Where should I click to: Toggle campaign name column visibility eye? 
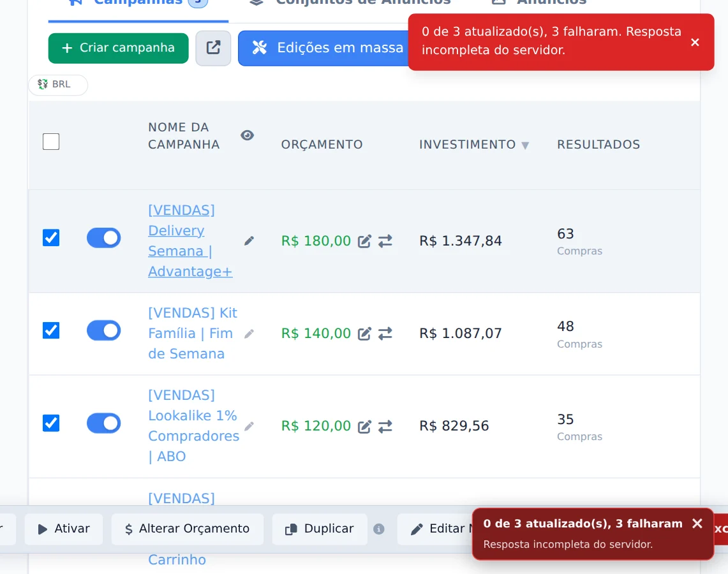click(247, 135)
